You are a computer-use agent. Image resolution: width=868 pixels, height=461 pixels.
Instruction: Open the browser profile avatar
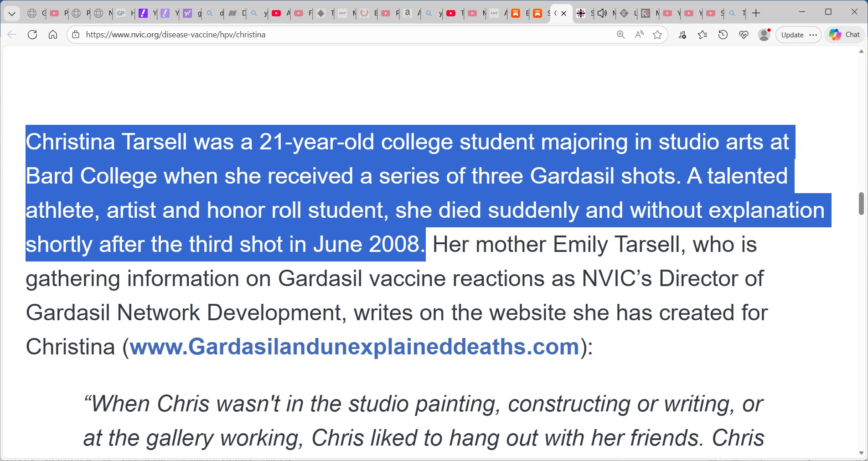point(764,35)
